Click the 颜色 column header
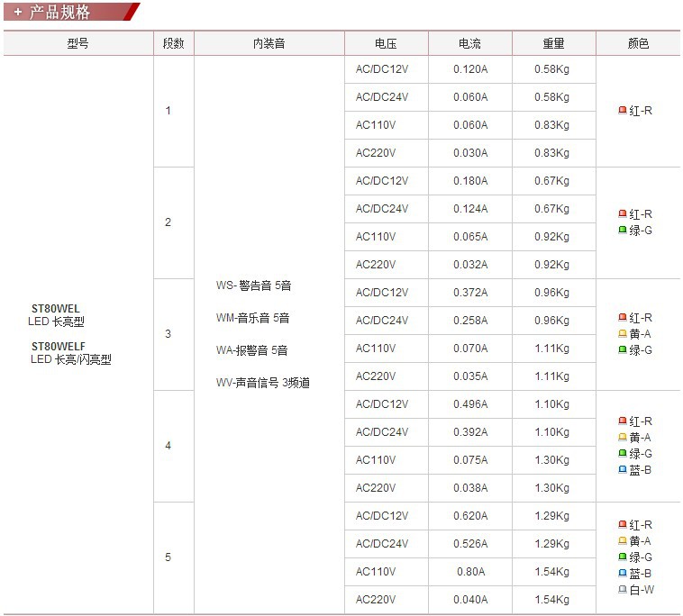The height and width of the screenshot is (616, 683). [638, 43]
